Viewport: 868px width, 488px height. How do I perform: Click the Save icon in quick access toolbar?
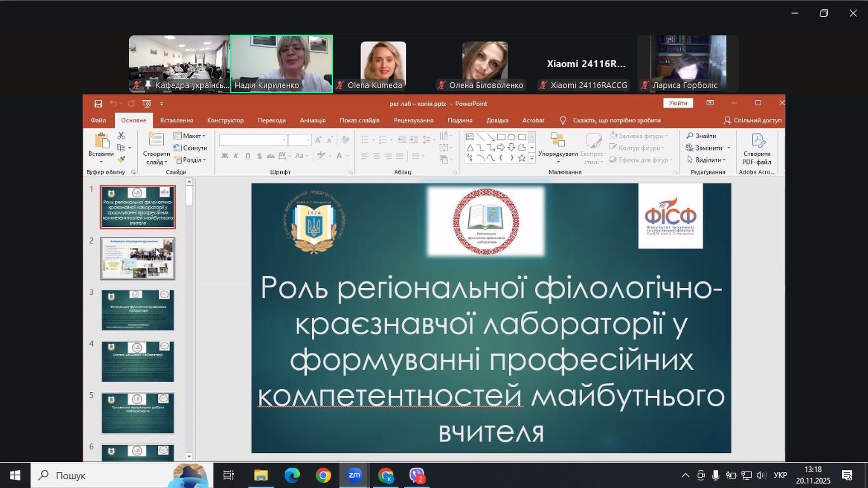pyautogui.click(x=98, y=104)
